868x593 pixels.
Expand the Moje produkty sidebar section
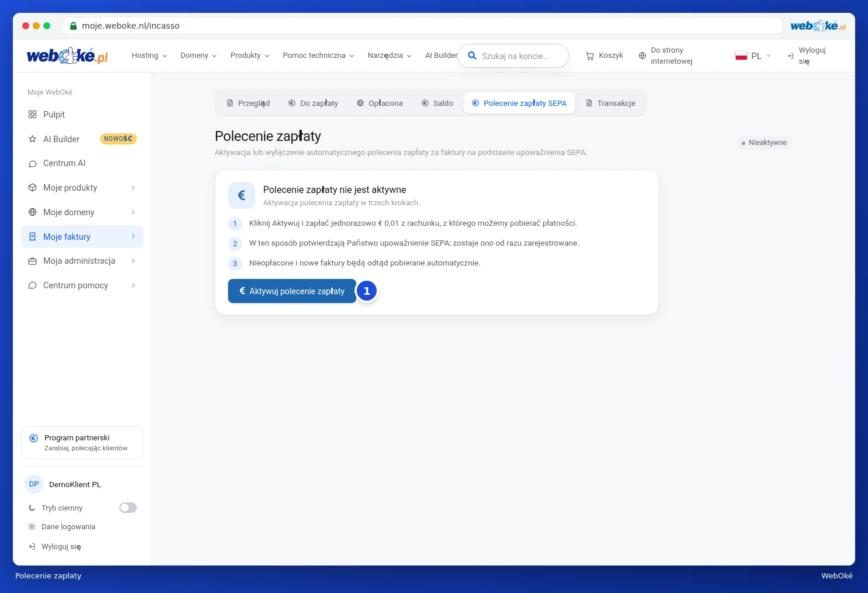82,188
